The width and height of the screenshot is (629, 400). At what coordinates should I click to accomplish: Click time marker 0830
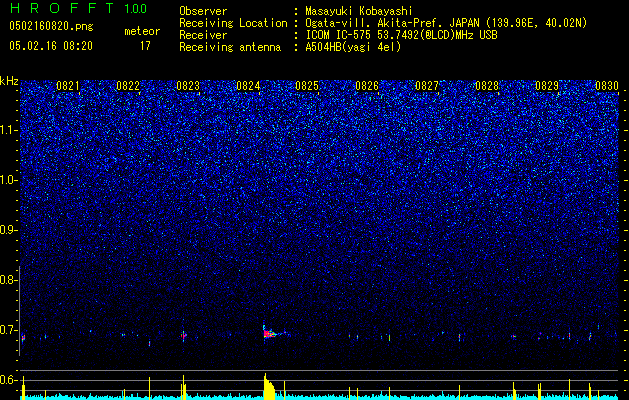coord(607,86)
